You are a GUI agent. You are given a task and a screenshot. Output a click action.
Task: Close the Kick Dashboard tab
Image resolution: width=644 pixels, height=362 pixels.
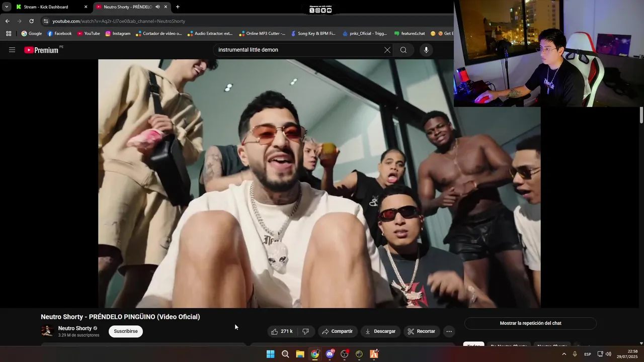(x=86, y=7)
